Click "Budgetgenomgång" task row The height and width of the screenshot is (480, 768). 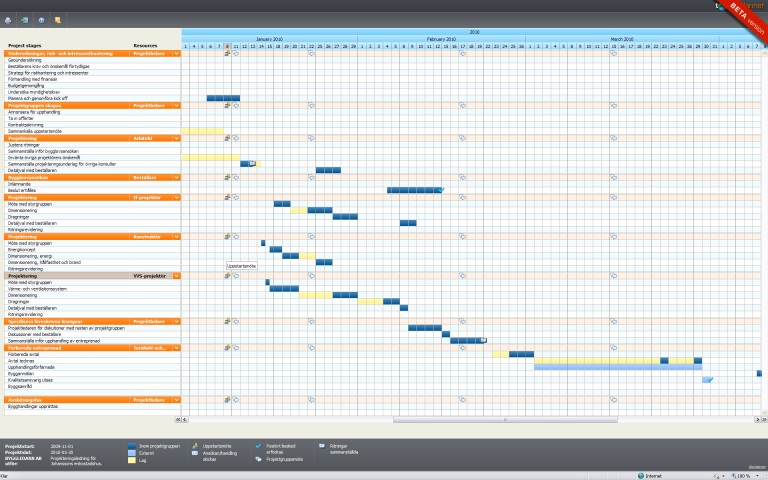[x=93, y=85]
